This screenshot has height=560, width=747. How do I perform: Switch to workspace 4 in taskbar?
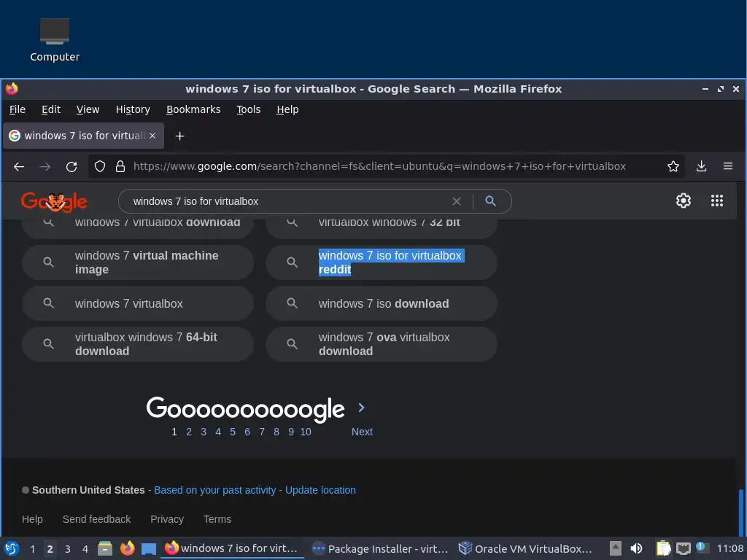click(x=85, y=549)
